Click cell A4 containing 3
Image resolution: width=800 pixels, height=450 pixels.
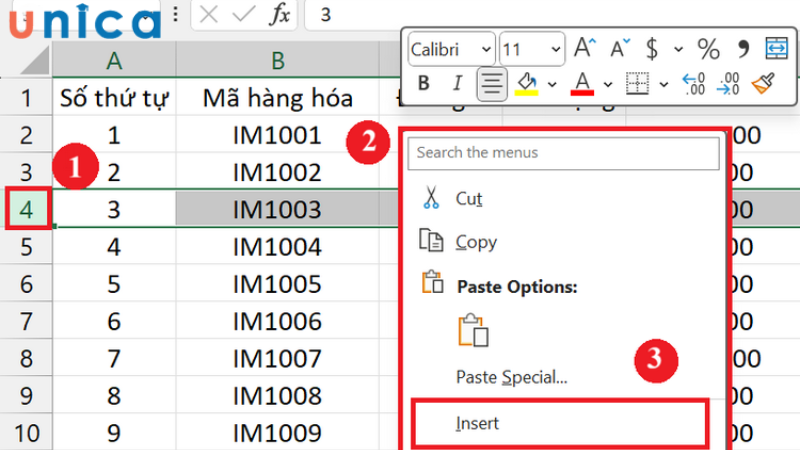(x=114, y=209)
